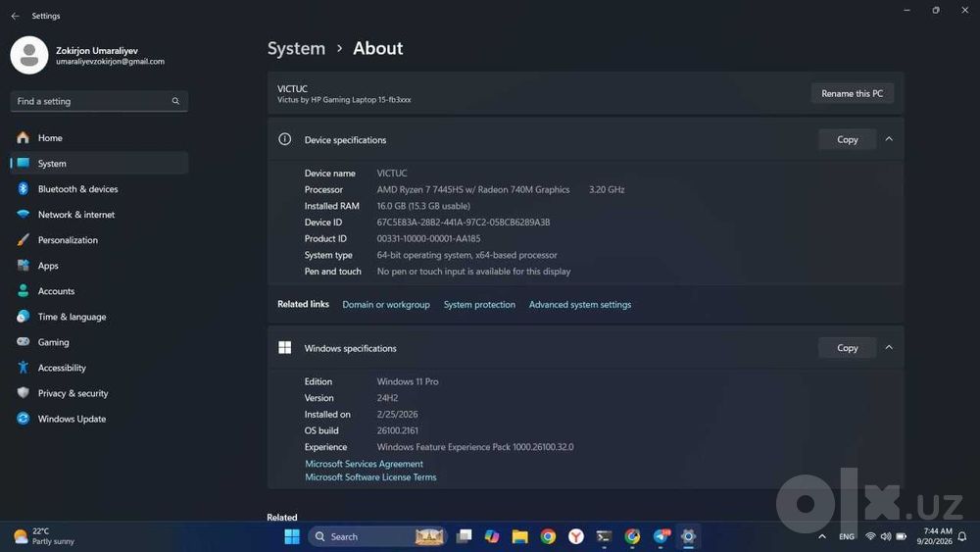This screenshot has width=980, height=552.
Task: Open Accessibility settings
Action: click(x=99, y=369)
